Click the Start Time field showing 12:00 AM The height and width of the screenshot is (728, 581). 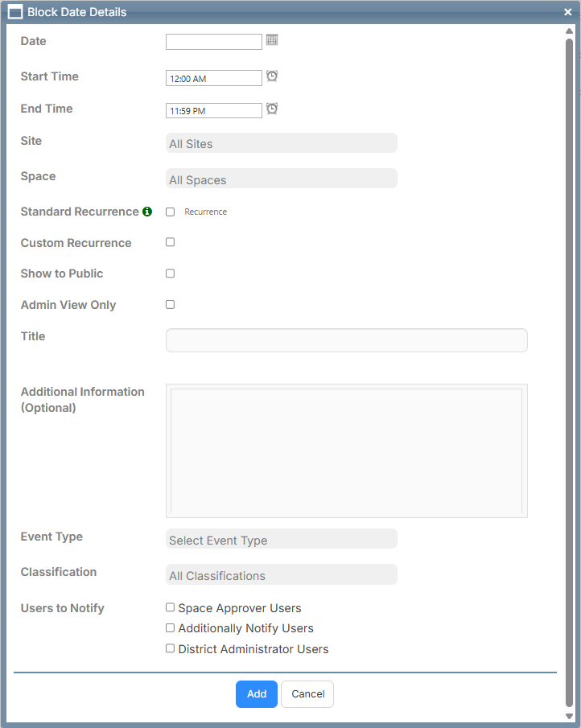(214, 78)
